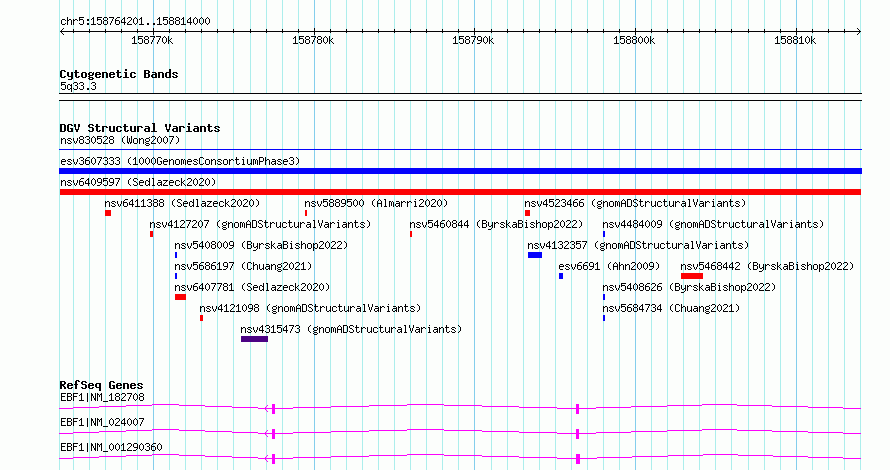The image size is (890, 470).
Task: Select red bar under nsv5468442
Action: (x=692, y=276)
